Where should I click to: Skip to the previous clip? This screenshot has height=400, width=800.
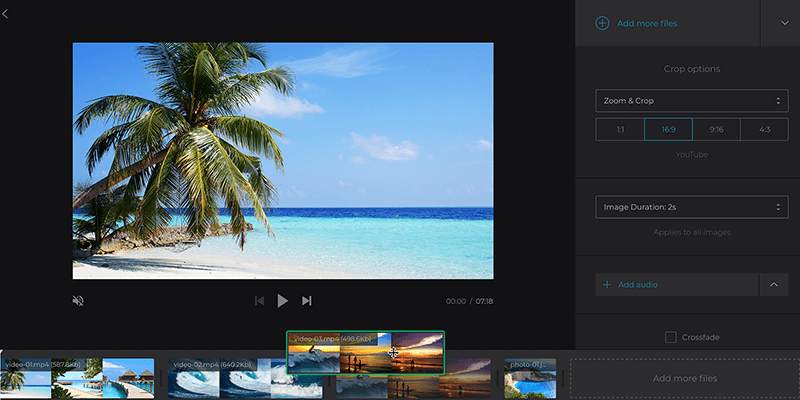(x=259, y=301)
